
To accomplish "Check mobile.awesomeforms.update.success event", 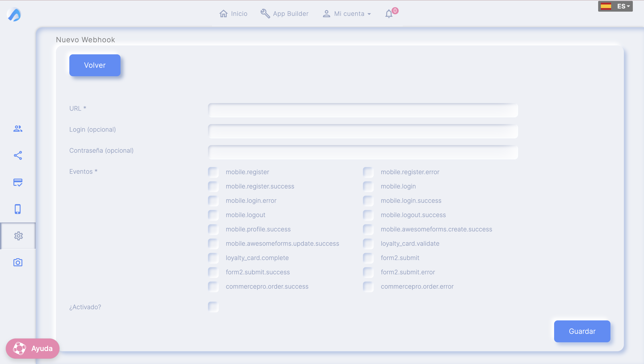I will click(213, 243).
